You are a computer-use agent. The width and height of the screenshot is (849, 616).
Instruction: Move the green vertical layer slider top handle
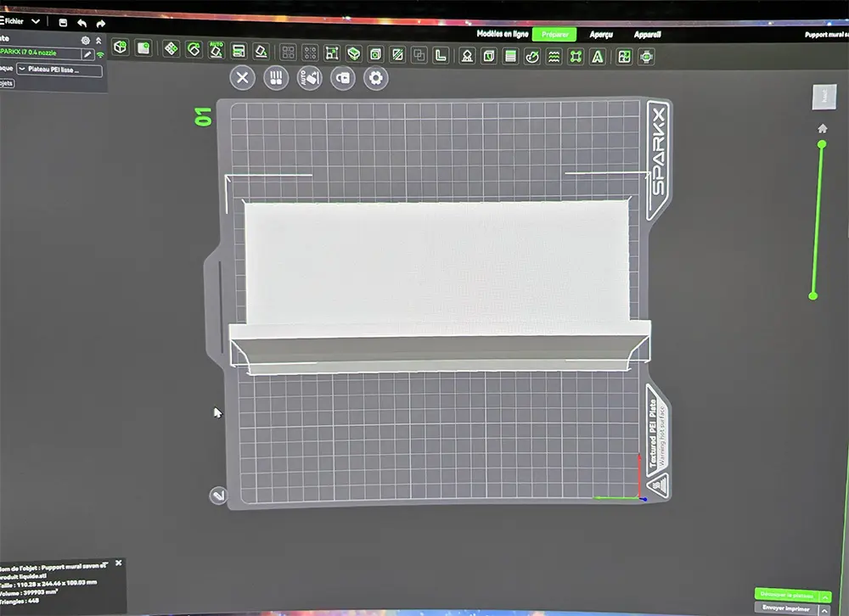click(x=822, y=144)
